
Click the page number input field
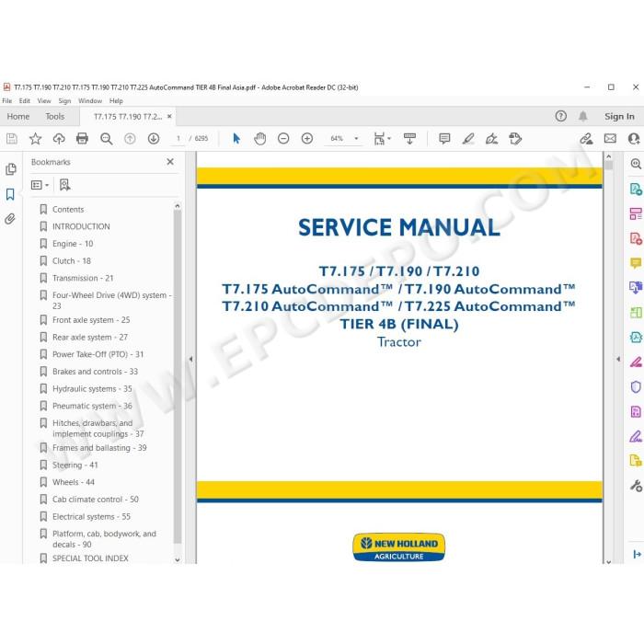178,138
